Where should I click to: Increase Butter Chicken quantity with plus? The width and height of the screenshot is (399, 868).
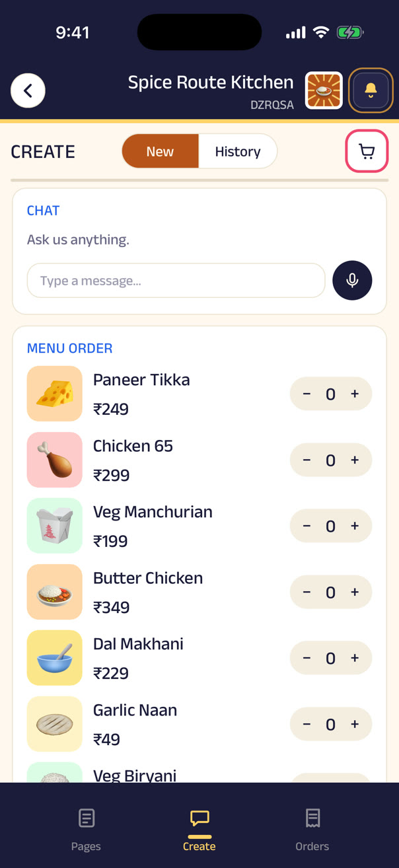tap(355, 592)
